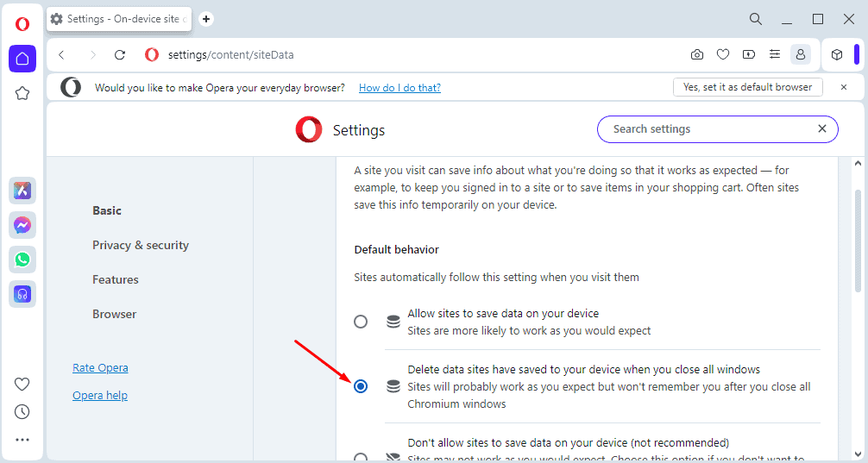Click "Sites are more likely to work" description
Image resolution: width=868 pixels, height=463 pixels.
pos(529,331)
